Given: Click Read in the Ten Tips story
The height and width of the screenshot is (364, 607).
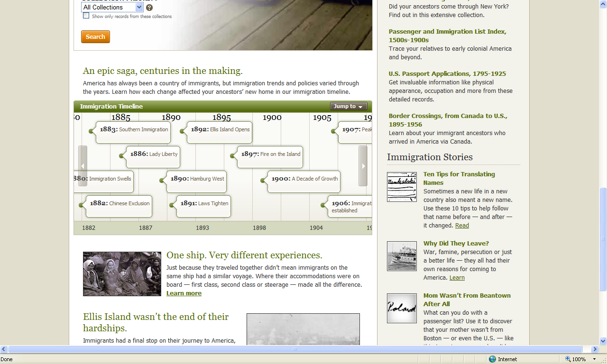Looking at the screenshot, I should (x=461, y=225).
